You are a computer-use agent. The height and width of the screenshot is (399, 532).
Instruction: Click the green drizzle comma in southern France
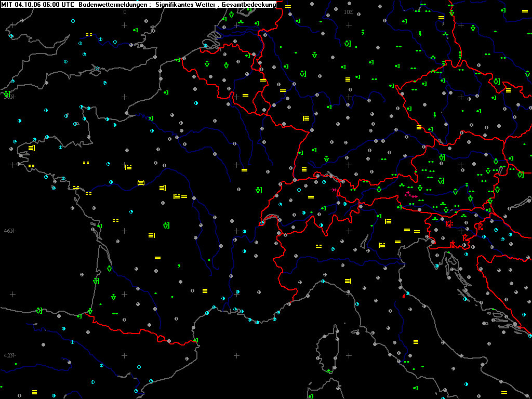pos(179,265)
